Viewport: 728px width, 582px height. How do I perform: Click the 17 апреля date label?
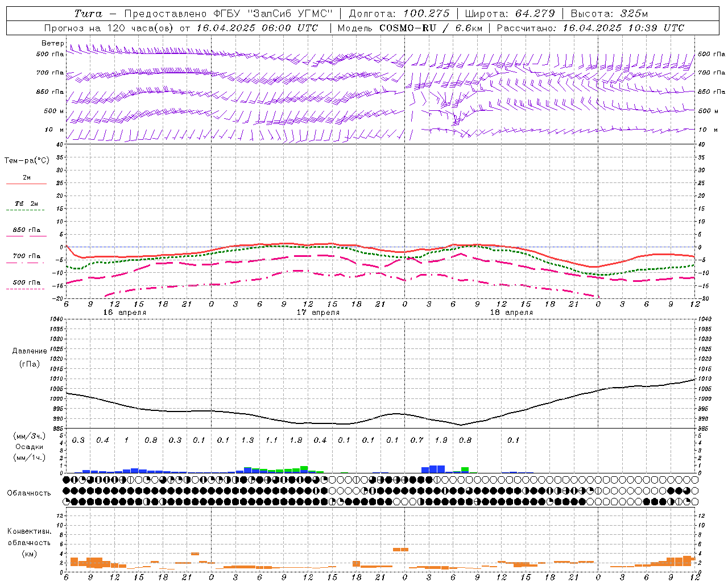(x=317, y=313)
